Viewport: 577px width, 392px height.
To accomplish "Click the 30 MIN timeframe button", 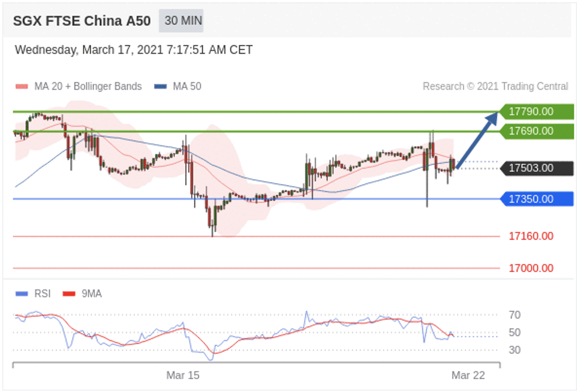I will pyautogui.click(x=181, y=21).
